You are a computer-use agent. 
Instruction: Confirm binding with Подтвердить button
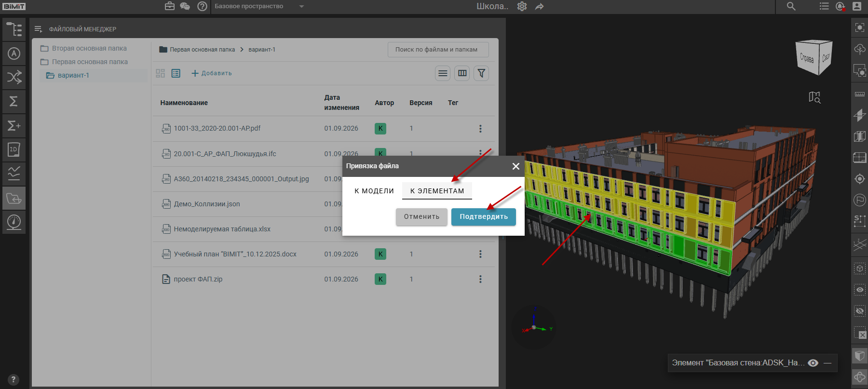click(484, 217)
